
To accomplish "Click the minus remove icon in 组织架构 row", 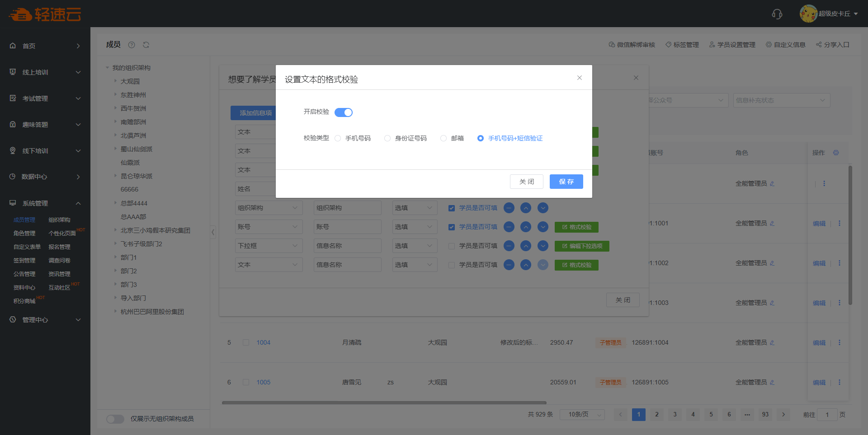I will (509, 208).
